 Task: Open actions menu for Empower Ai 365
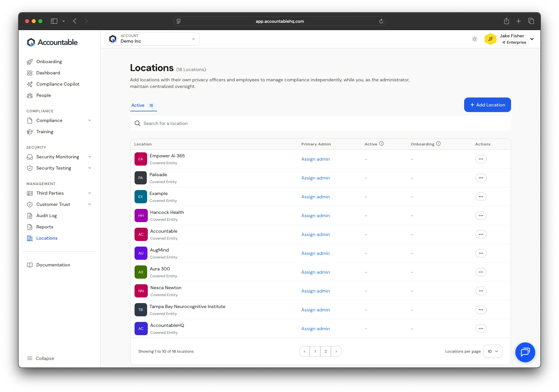click(x=481, y=159)
